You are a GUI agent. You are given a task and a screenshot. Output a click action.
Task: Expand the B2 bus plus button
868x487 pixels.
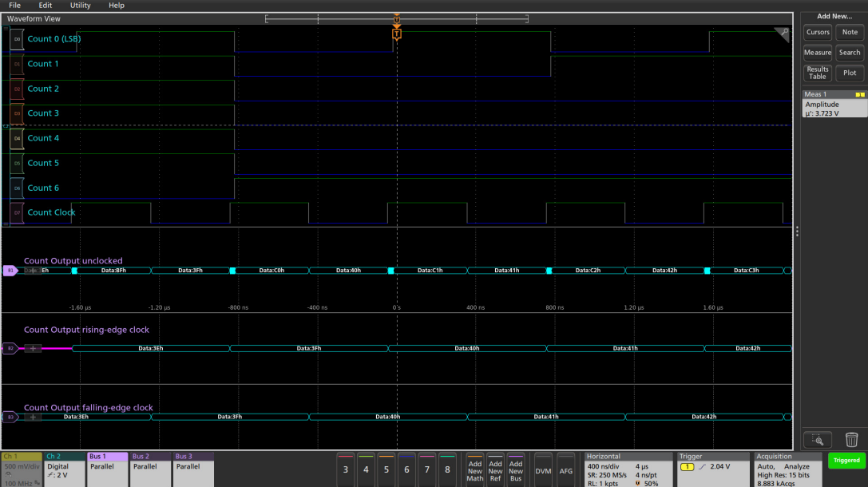tap(33, 348)
